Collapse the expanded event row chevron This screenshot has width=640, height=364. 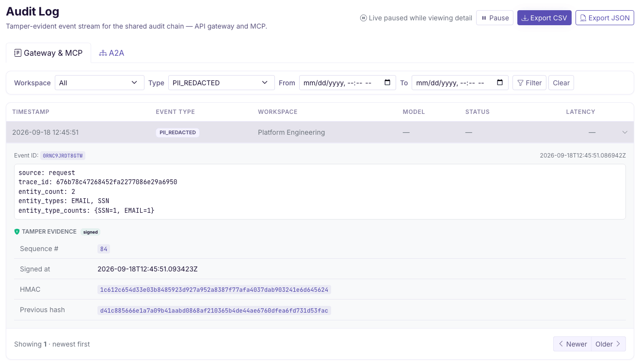pyautogui.click(x=625, y=132)
